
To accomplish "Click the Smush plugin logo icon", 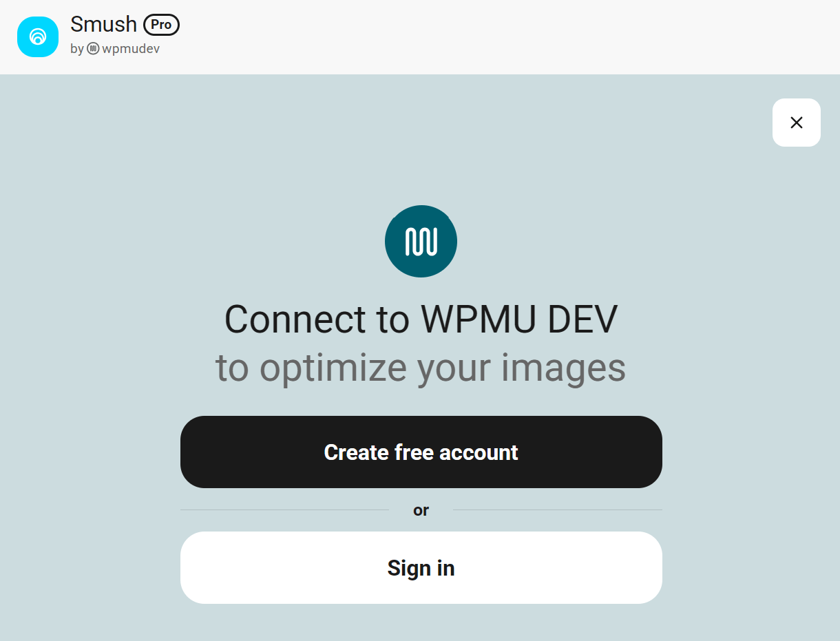I will pos(38,37).
